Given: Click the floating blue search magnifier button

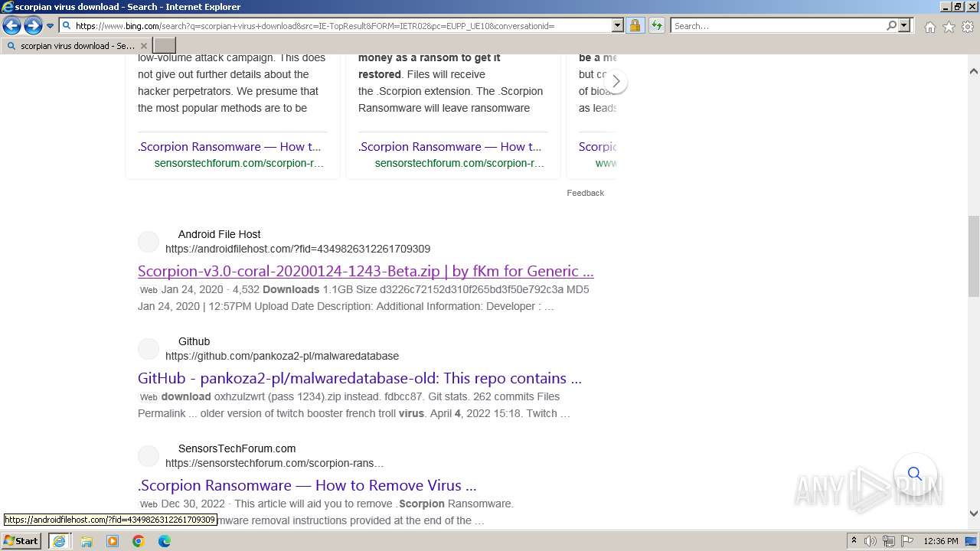Looking at the screenshot, I should pos(915,474).
